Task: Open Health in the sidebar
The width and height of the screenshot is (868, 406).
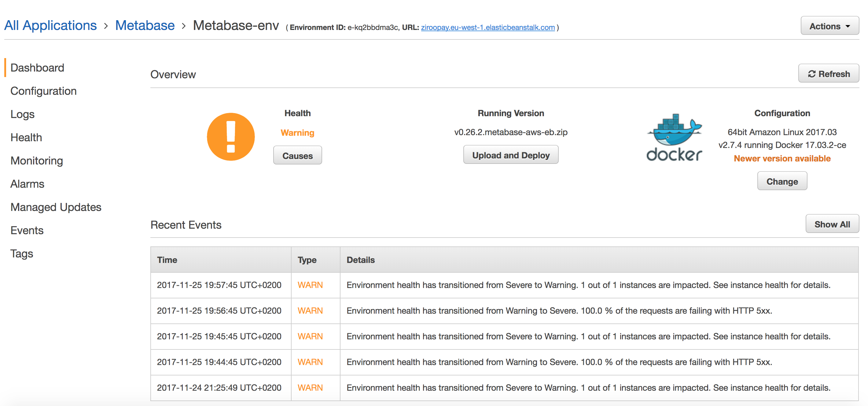Action: [26, 138]
